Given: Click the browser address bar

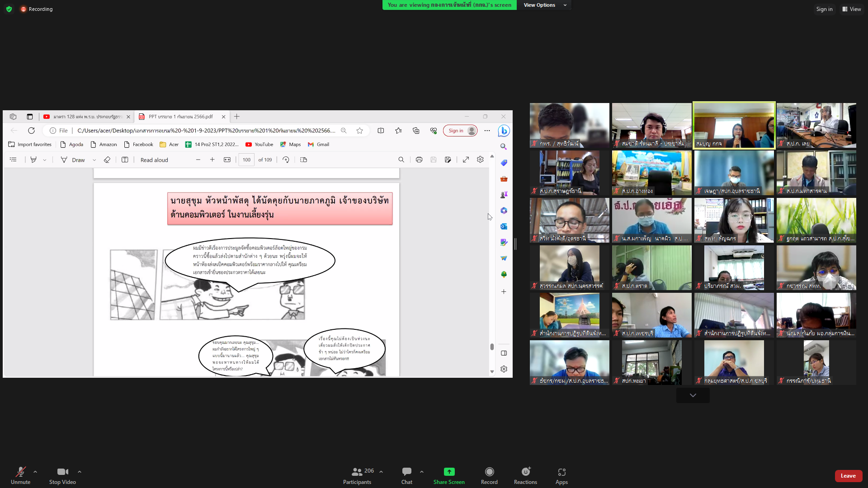Looking at the screenshot, I should click(x=206, y=131).
